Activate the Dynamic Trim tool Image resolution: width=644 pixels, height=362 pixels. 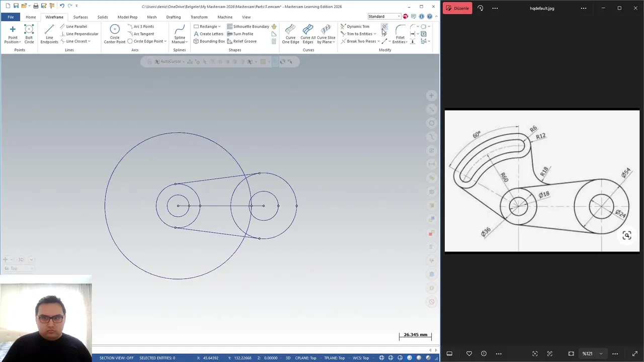pyautogui.click(x=355, y=26)
